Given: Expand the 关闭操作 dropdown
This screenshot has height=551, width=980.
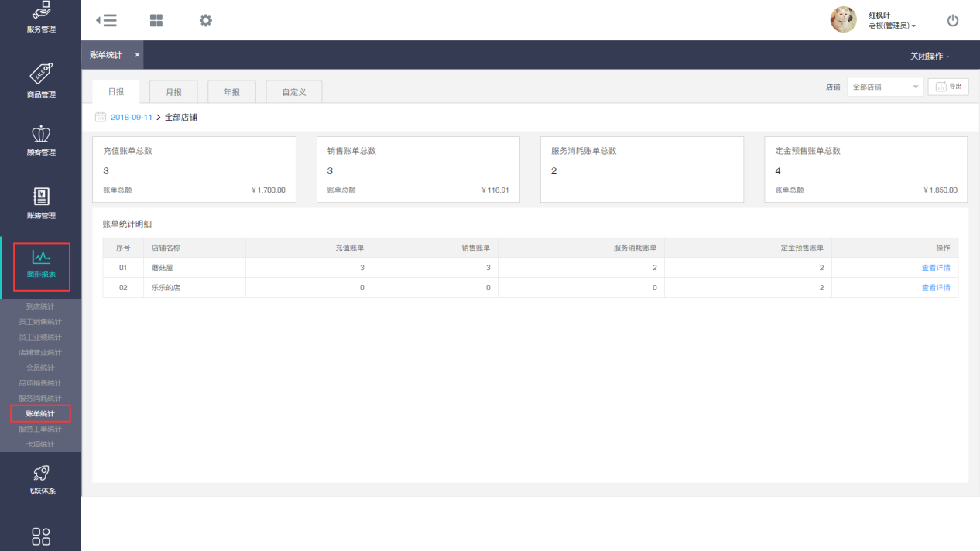Looking at the screenshot, I should (x=930, y=56).
